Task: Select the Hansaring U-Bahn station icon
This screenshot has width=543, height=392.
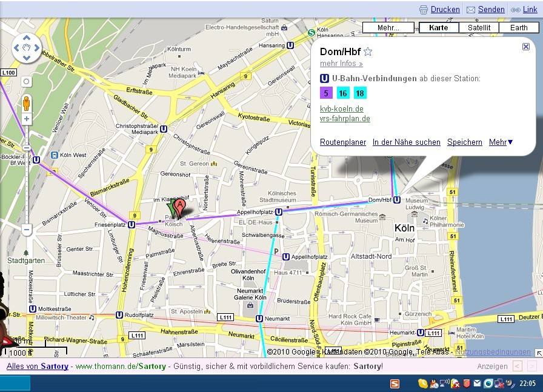Action: [290, 45]
